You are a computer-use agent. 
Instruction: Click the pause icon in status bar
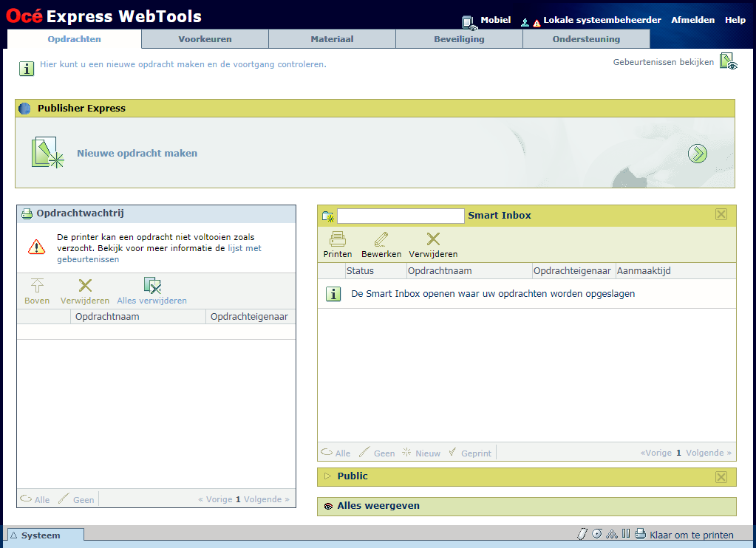coord(626,533)
